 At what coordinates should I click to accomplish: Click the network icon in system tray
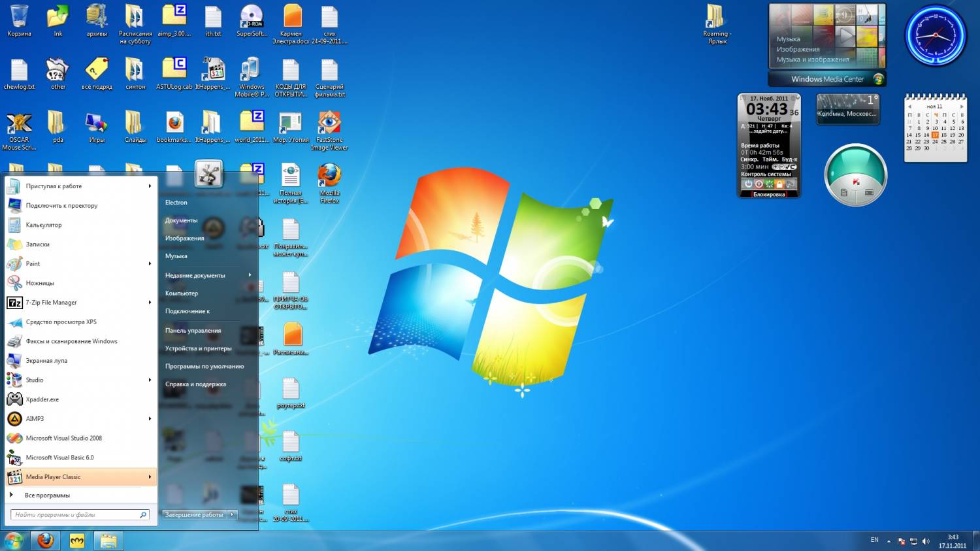click(913, 541)
